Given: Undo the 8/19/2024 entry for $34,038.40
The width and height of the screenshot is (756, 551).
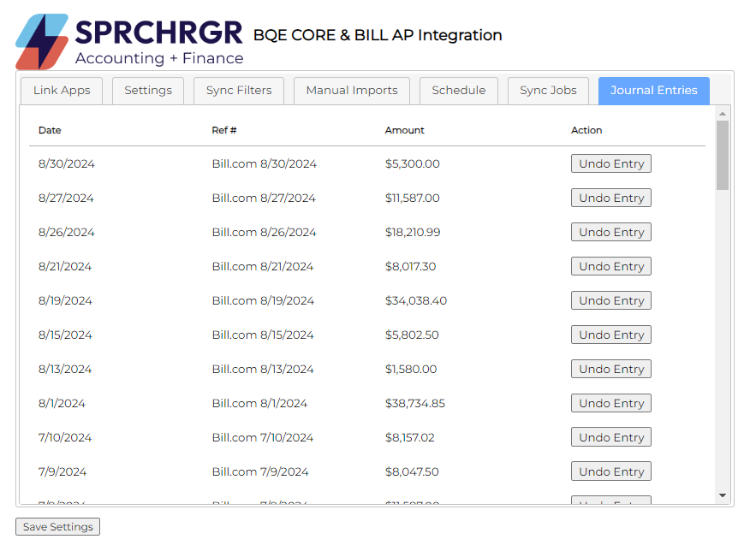Looking at the screenshot, I should point(610,300).
